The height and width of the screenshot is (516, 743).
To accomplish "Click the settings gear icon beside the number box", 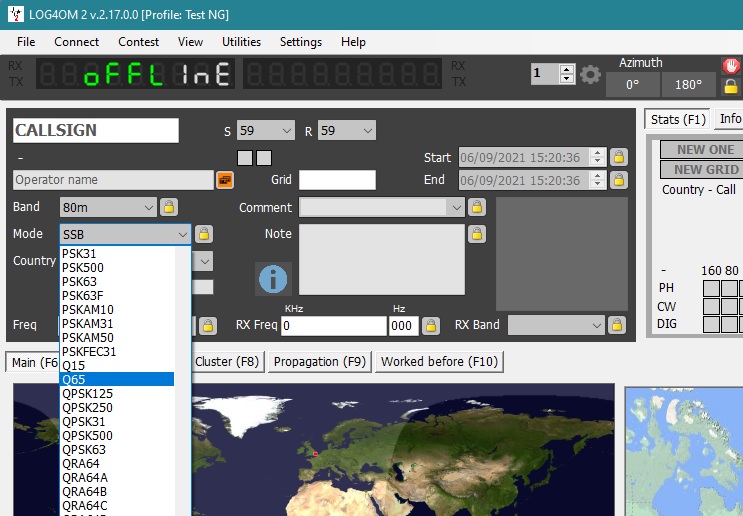I will (590, 74).
